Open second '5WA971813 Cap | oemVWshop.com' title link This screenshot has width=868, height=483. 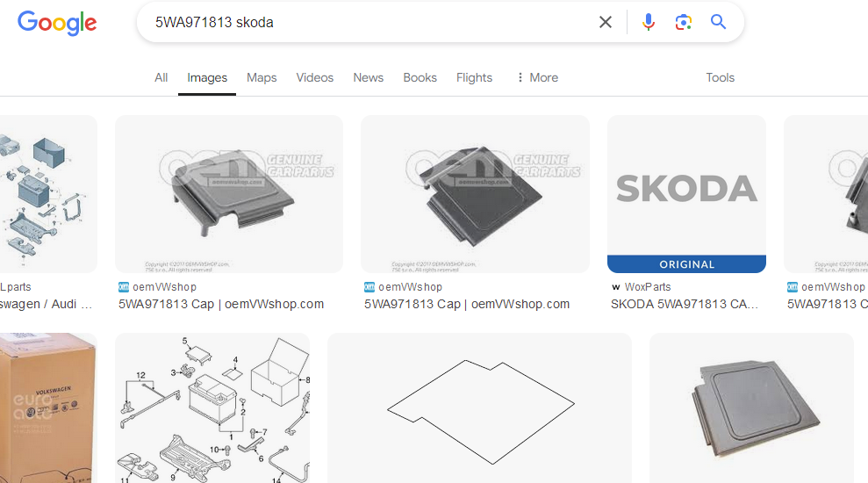coord(467,304)
